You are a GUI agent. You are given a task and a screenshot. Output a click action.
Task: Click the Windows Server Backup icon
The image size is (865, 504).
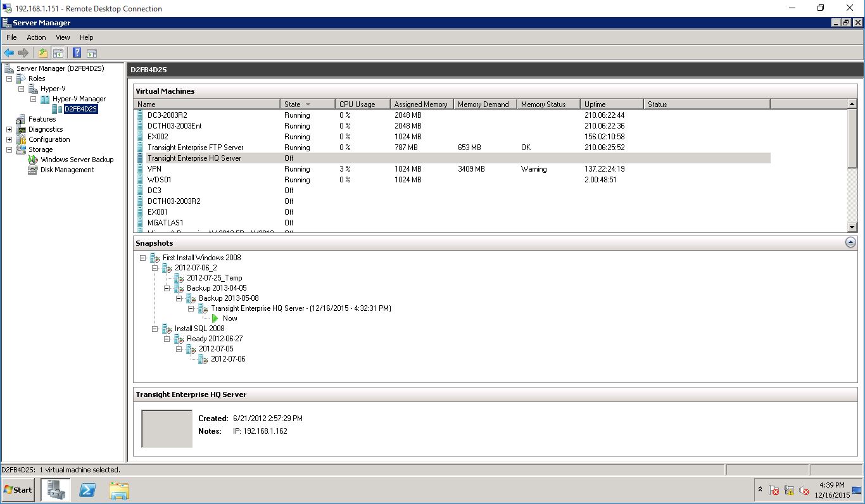click(x=33, y=160)
